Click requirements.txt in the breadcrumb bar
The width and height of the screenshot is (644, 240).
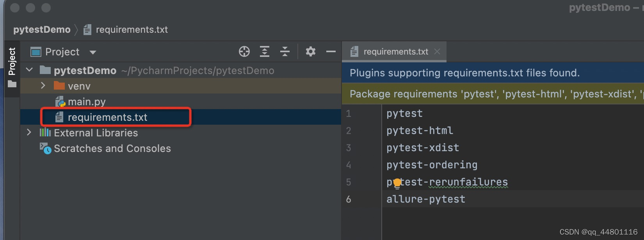pos(132,30)
